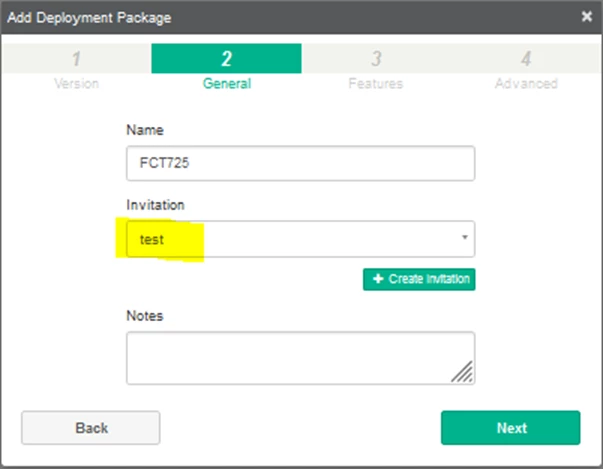Click the highlighted step 2 number
The width and height of the screenshot is (603, 469).
pos(227,58)
